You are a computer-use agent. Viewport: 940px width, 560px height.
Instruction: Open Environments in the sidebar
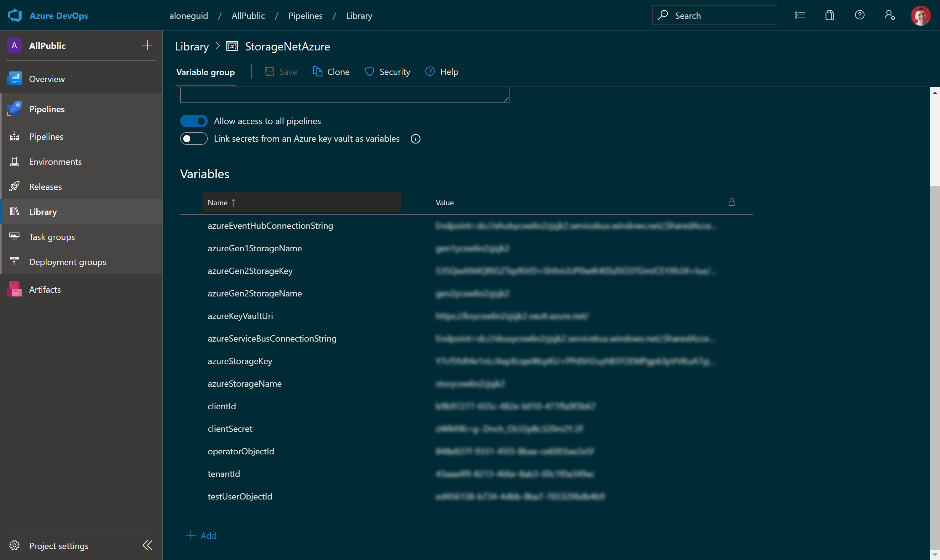[x=81, y=161]
